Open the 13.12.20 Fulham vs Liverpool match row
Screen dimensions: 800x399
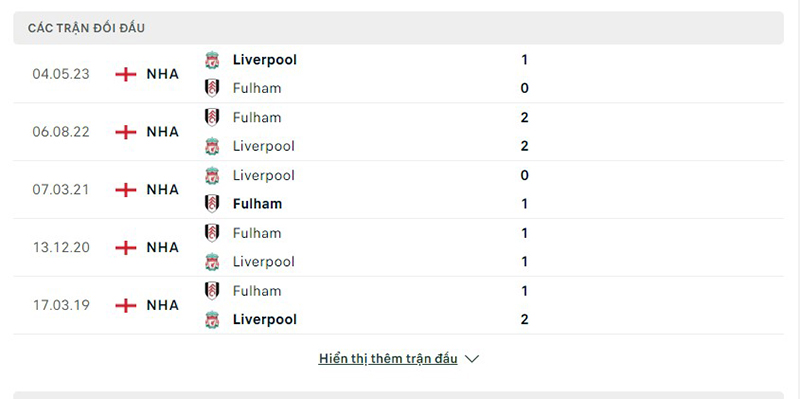(x=398, y=247)
